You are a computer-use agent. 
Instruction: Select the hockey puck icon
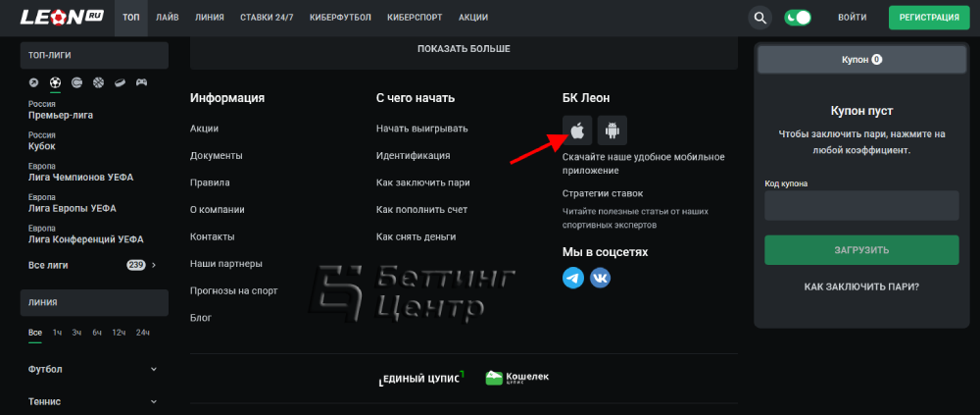point(120,82)
